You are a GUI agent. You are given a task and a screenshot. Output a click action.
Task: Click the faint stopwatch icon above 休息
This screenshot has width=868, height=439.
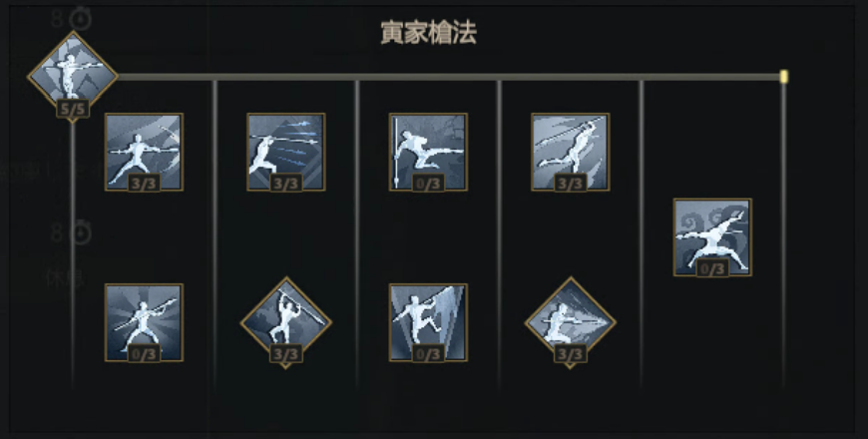[81, 231]
